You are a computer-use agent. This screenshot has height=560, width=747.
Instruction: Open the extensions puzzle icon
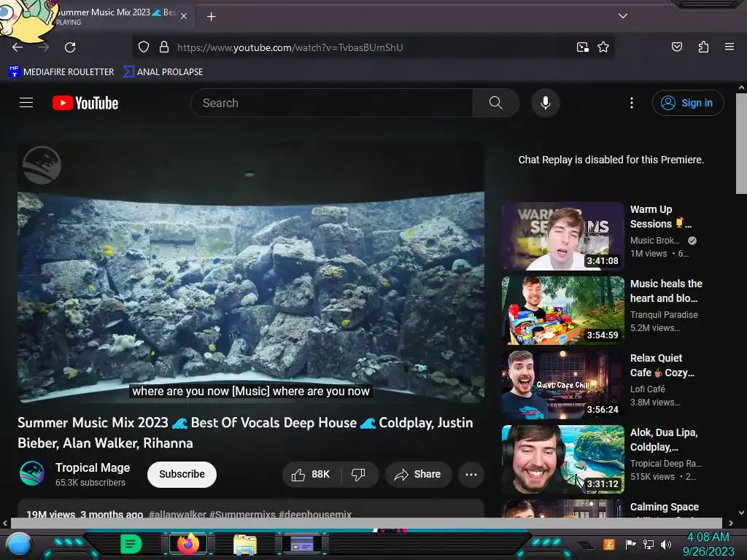pyautogui.click(x=703, y=47)
